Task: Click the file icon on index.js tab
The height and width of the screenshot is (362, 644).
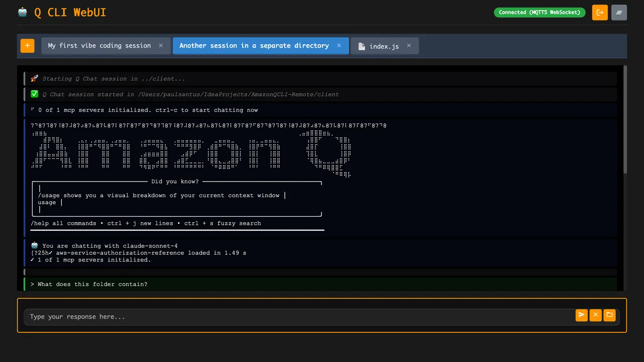Action: [361, 46]
